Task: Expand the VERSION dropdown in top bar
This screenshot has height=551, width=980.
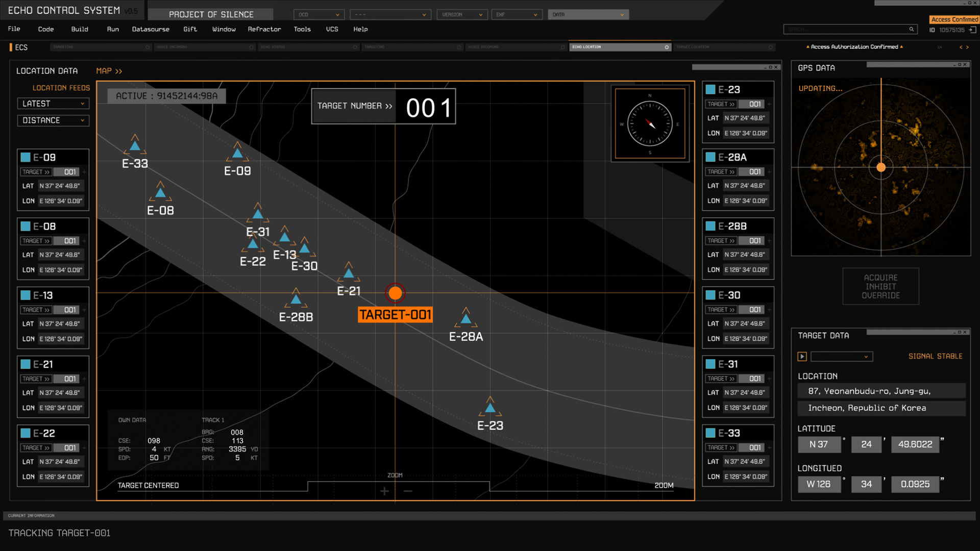Action: click(462, 15)
